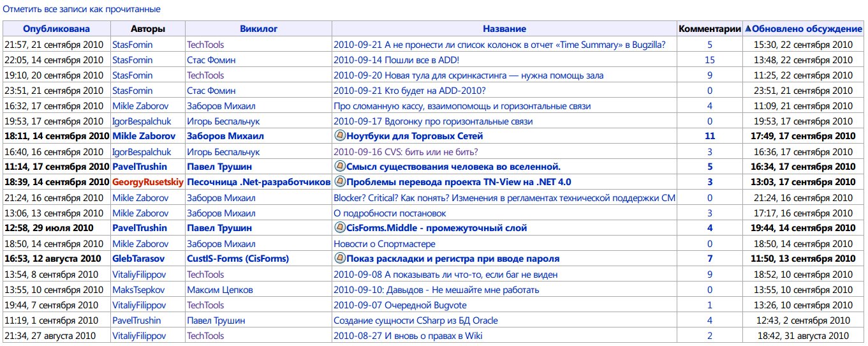Open 'О подробности постановок' post
The width and height of the screenshot is (868, 346).
390,213
